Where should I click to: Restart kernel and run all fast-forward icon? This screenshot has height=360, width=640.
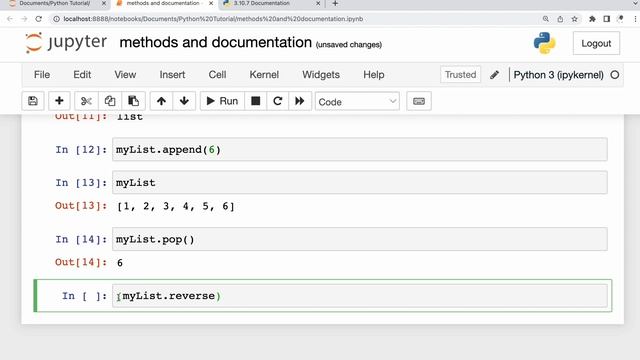[x=300, y=101]
